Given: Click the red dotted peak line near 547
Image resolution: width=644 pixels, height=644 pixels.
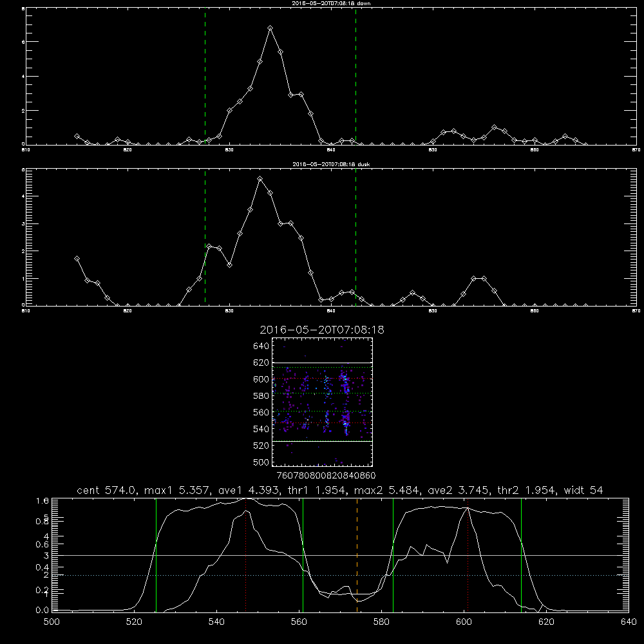Looking at the screenshot, I should [x=245, y=555].
